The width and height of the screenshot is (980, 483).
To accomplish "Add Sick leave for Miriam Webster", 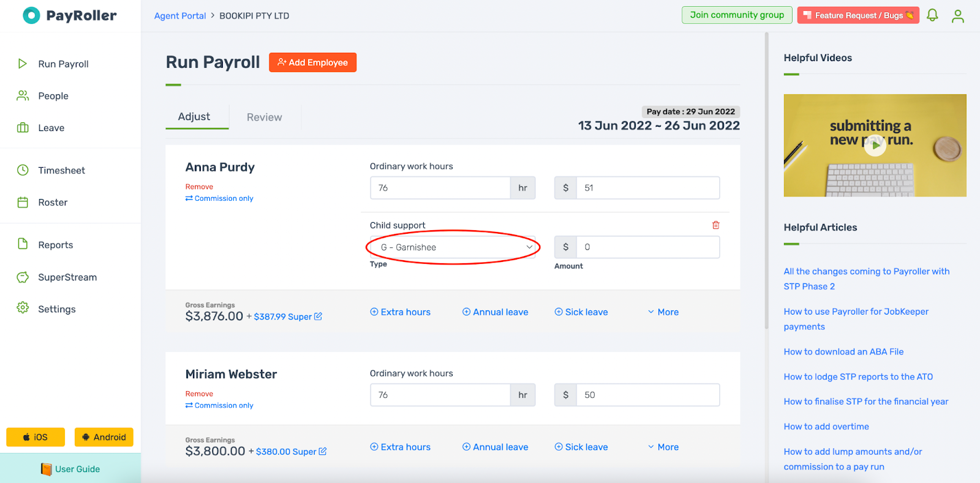I will click(x=581, y=447).
